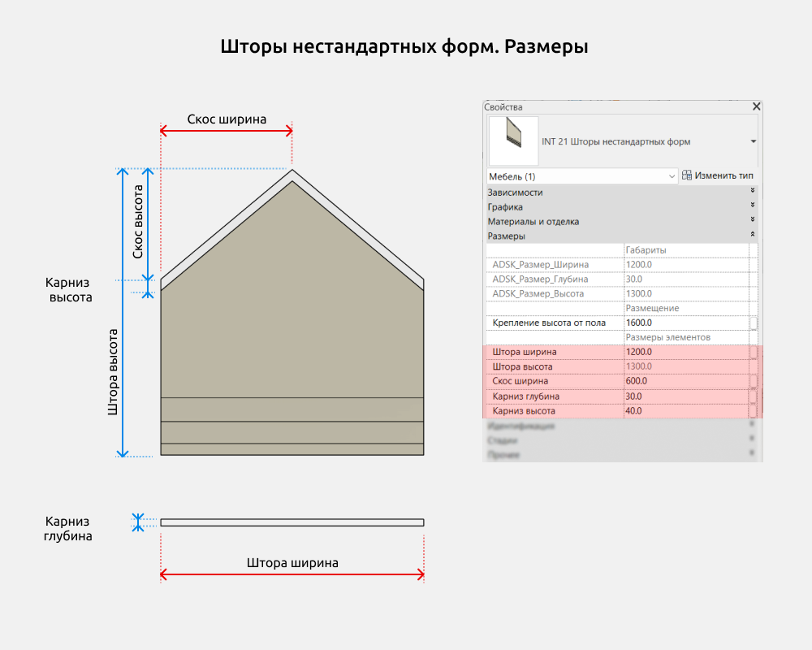Click the Карниз глубина associate parameter button
Viewport: 812px width, 650px height.
tap(754, 396)
